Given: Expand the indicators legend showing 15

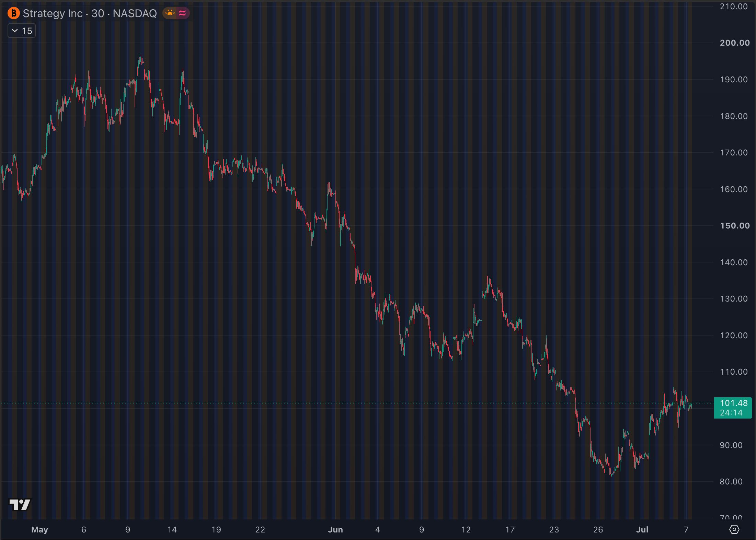Looking at the screenshot, I should pos(22,31).
